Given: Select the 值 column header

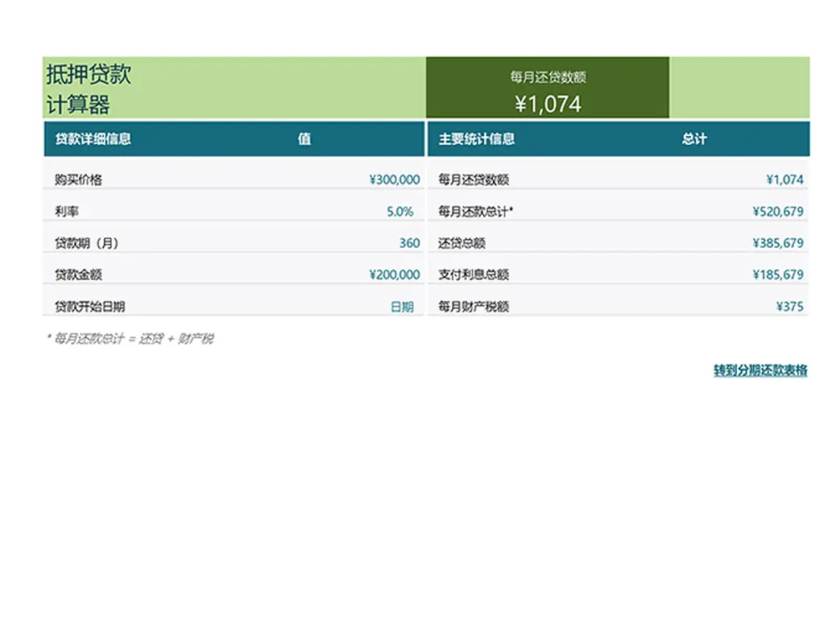Looking at the screenshot, I should (304, 139).
